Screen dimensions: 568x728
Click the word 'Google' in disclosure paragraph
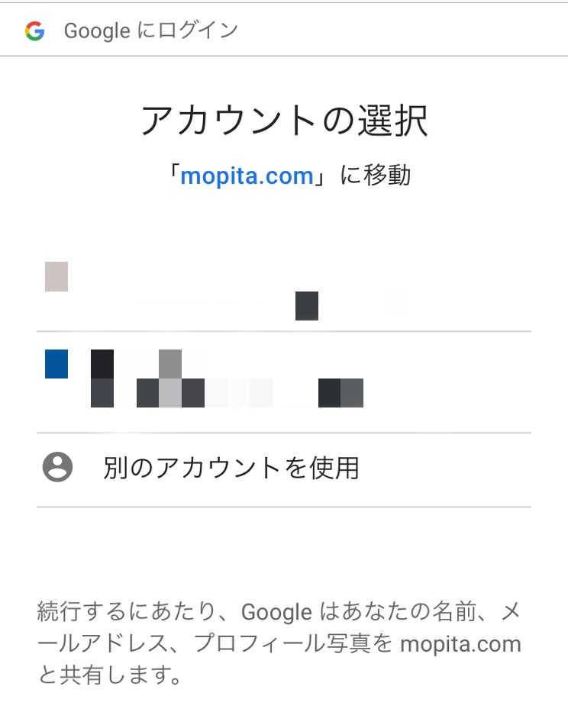276,612
